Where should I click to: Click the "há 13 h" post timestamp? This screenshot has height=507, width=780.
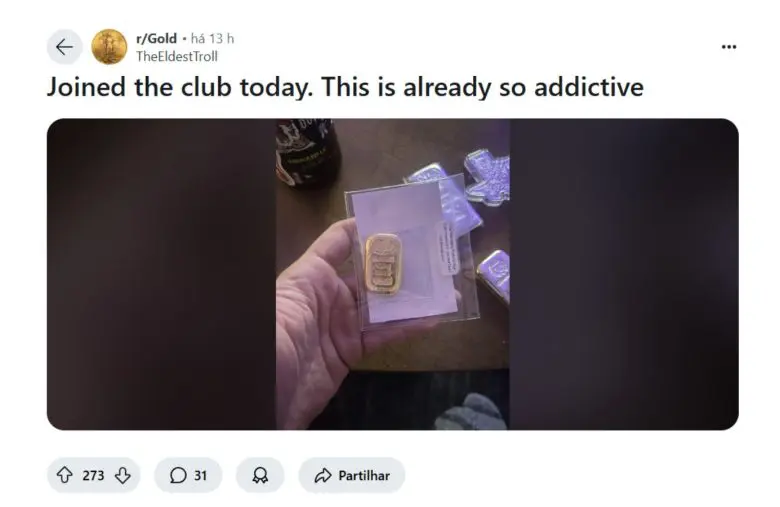[212, 38]
